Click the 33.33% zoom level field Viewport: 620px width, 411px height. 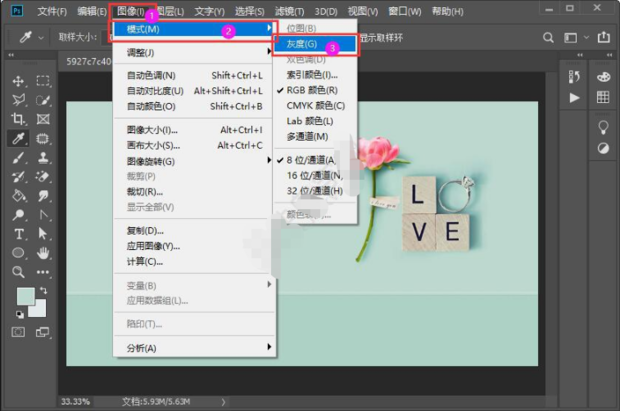[x=76, y=402]
